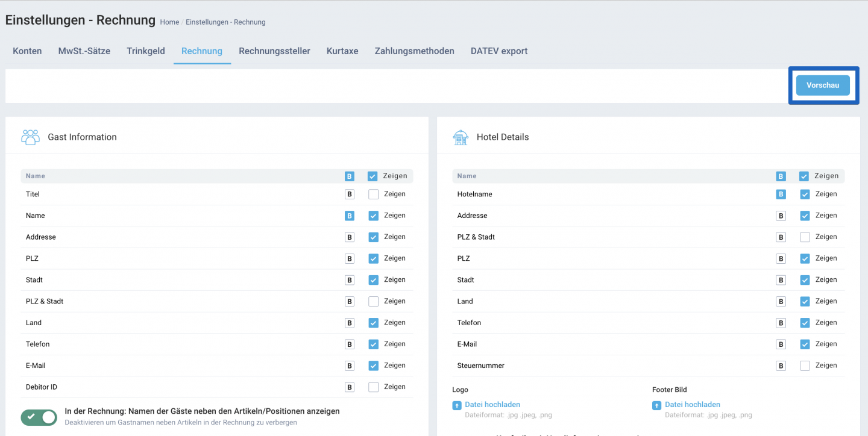Go to Home breadcrumb link
Viewport: 868px width, 436px height.
click(169, 22)
